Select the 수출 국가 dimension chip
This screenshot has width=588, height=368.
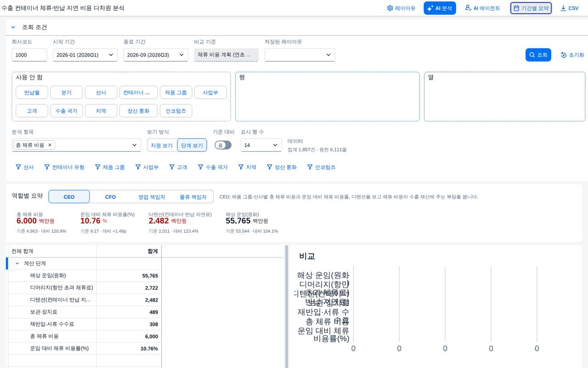click(x=67, y=111)
